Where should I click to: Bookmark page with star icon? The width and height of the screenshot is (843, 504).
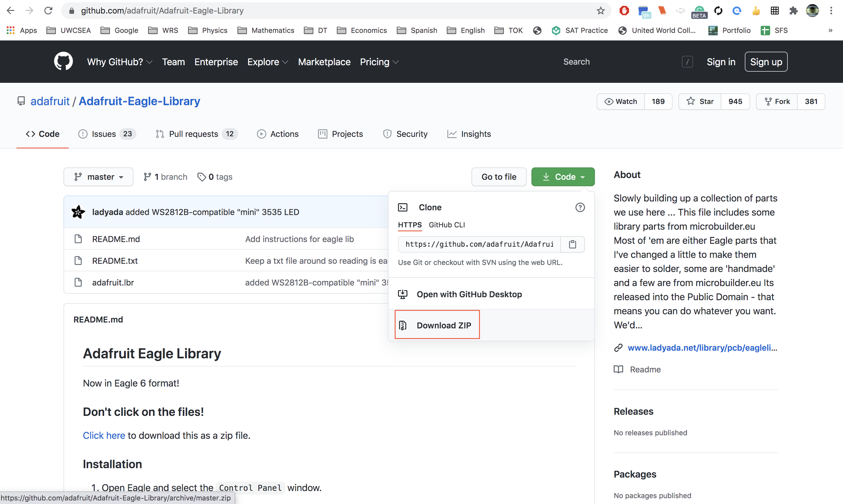point(600,11)
